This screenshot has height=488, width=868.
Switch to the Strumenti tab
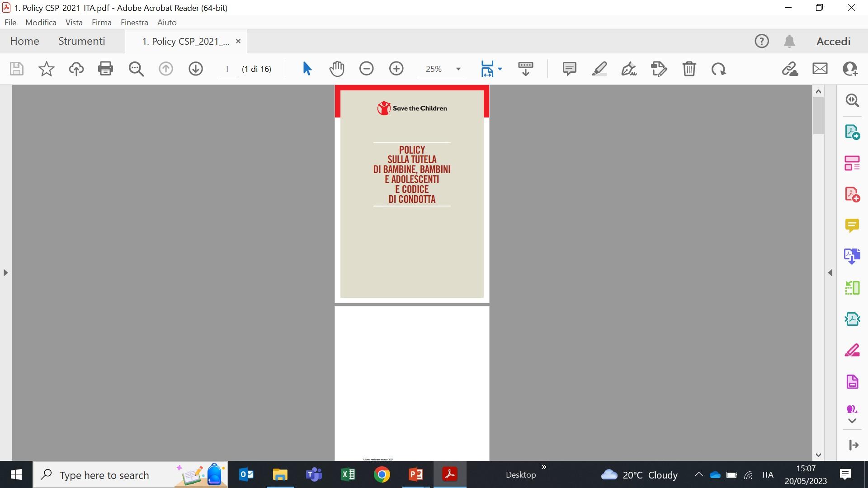pos(81,41)
